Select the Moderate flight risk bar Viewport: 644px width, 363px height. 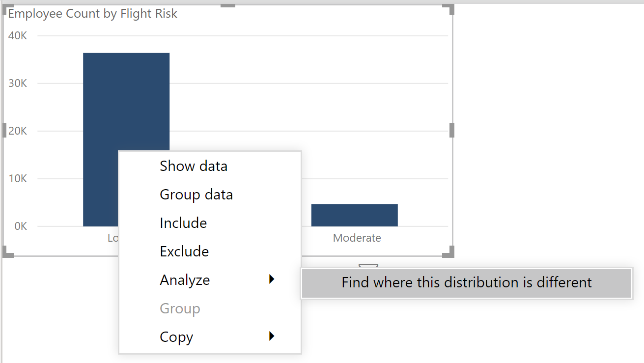click(x=354, y=215)
